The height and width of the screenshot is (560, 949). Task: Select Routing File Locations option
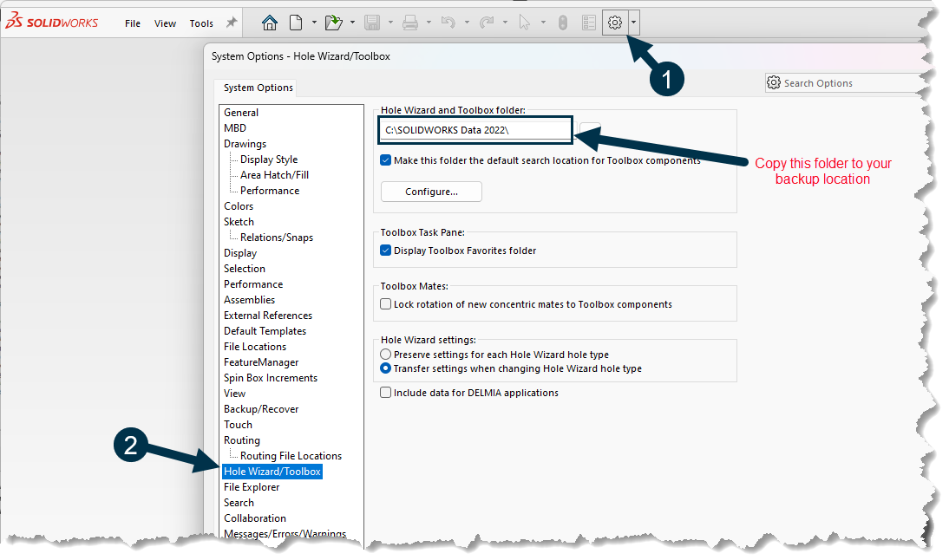291,456
